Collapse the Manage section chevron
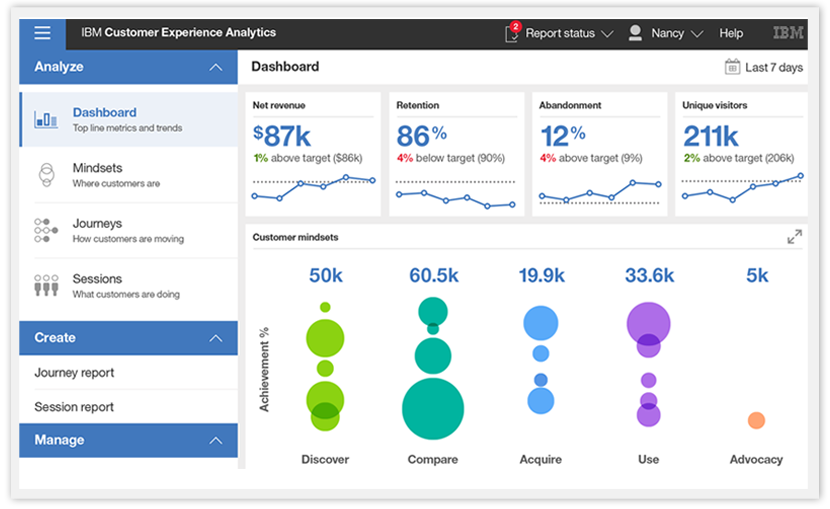 (215, 440)
